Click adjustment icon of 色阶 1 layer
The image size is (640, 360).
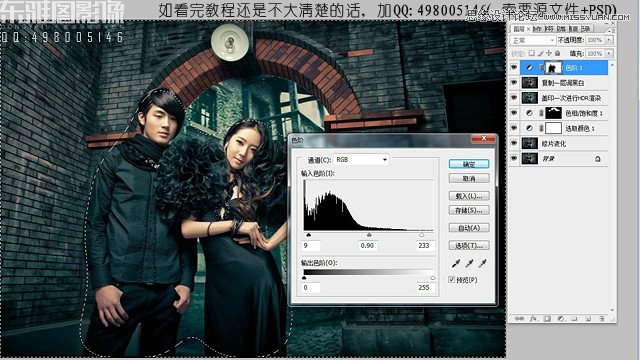(529, 68)
